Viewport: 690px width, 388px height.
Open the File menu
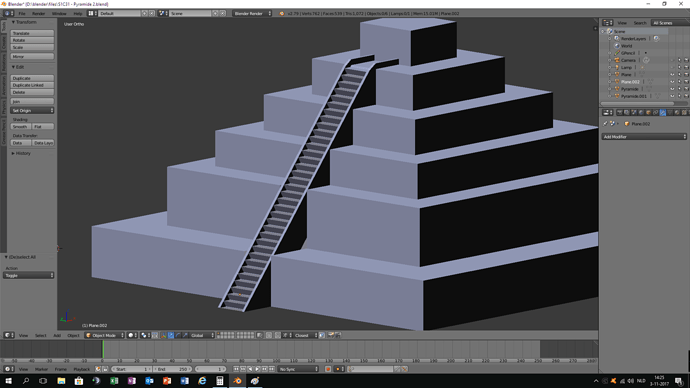coord(22,14)
